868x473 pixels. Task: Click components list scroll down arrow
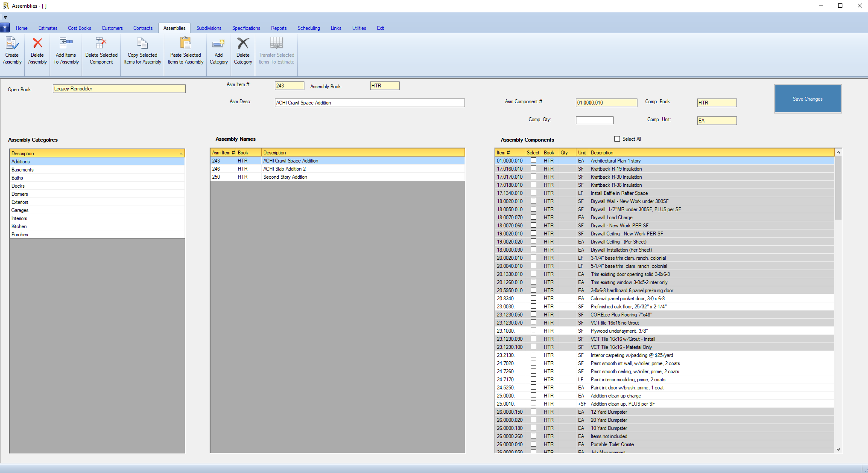838,449
